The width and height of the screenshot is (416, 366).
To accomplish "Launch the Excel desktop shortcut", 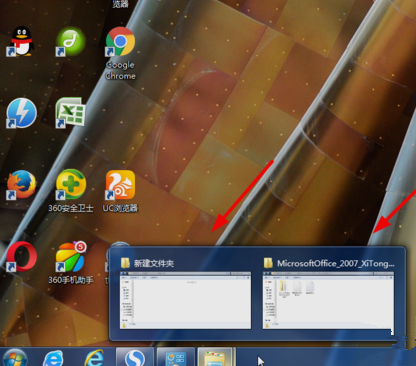I will (x=70, y=113).
